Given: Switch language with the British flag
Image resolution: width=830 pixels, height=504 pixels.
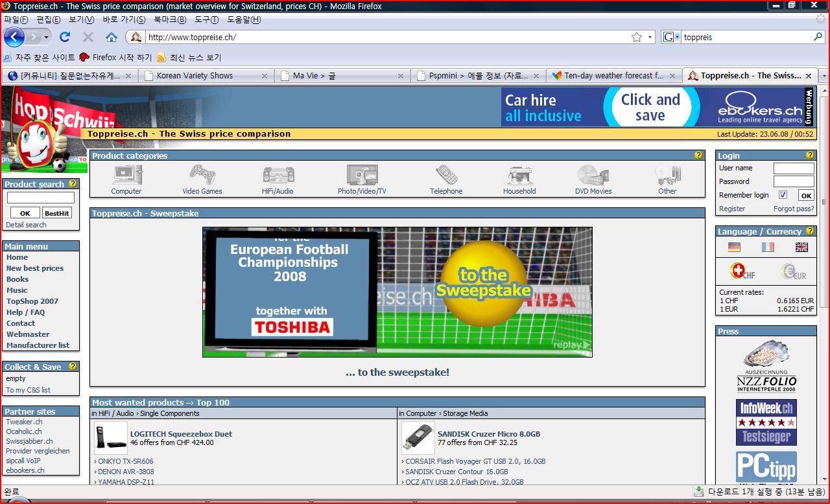Looking at the screenshot, I should click(x=801, y=247).
